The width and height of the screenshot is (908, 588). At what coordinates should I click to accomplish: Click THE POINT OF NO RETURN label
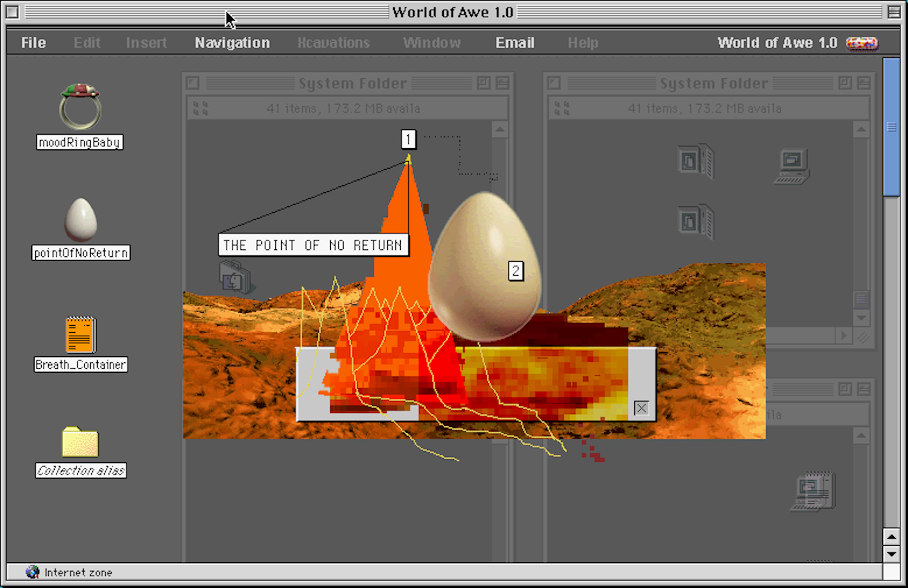point(312,245)
